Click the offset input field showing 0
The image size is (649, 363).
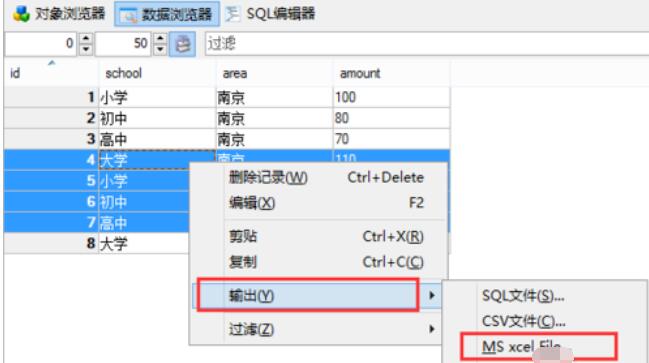point(41,43)
